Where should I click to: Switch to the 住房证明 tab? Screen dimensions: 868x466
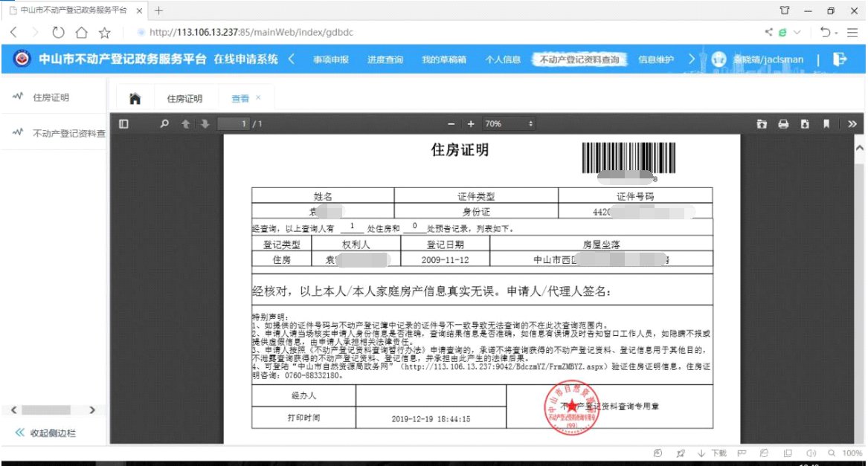pos(184,98)
